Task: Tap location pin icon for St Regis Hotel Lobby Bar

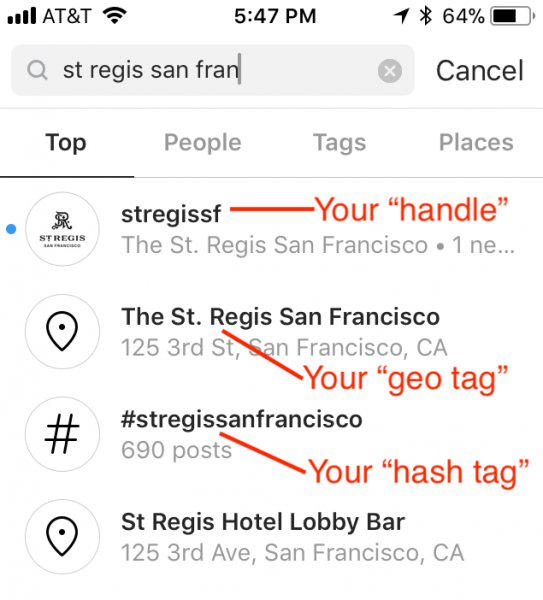Action: pos(62,536)
